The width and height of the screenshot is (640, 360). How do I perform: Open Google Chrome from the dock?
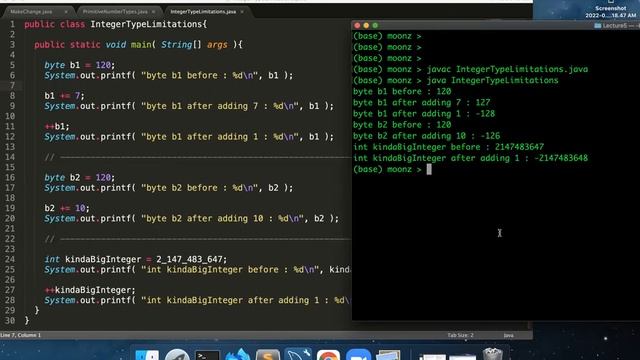pyautogui.click(x=328, y=355)
